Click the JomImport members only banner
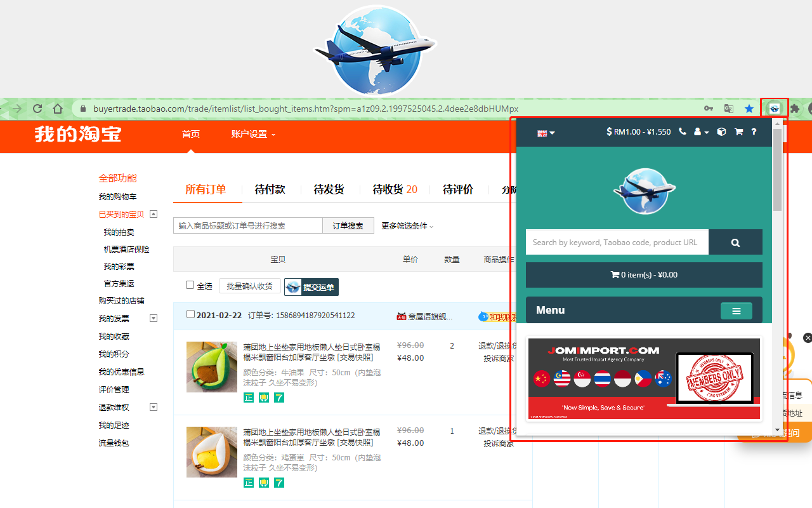812x508 pixels. 644,379
